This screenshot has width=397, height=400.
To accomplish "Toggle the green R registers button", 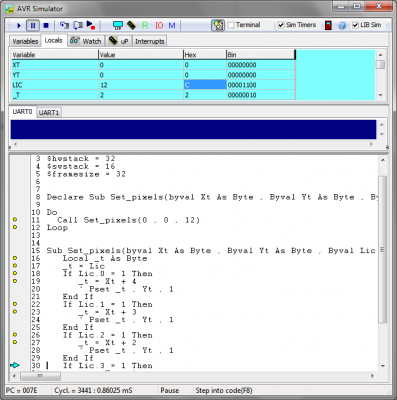I will click(x=145, y=25).
